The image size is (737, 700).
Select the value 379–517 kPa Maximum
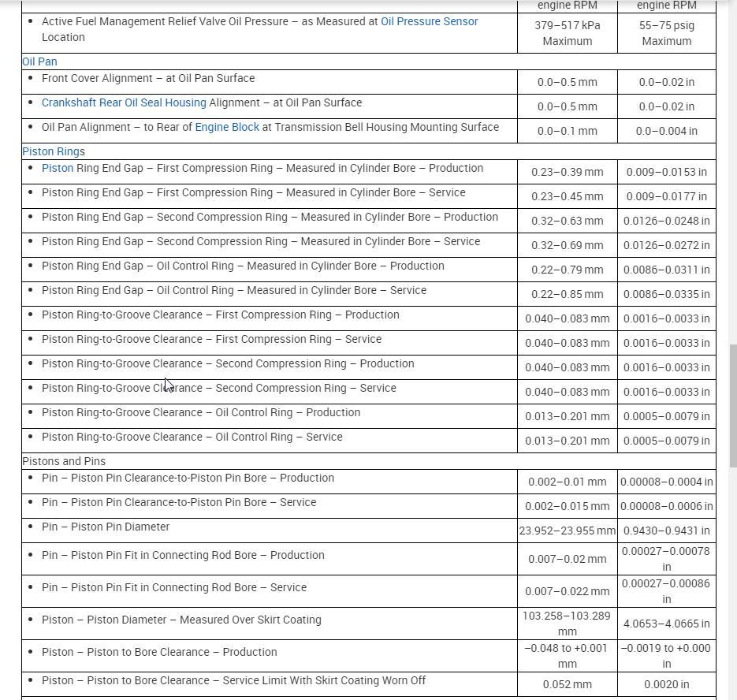tap(568, 33)
